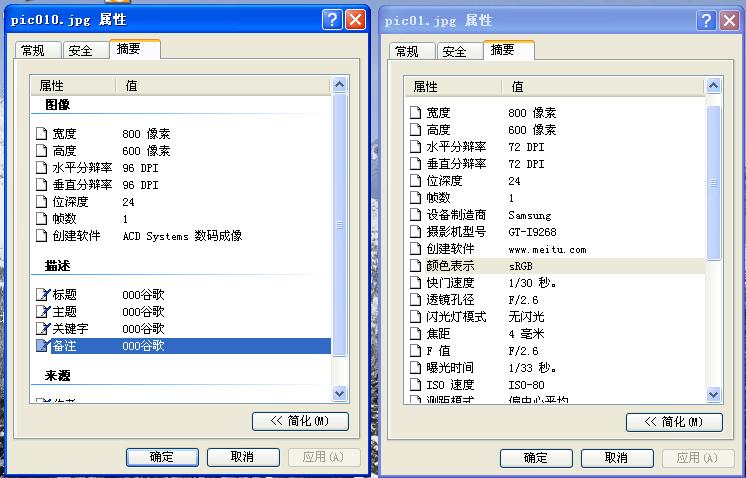The image size is (746, 478).
Task: Click the 颜色表示 icon in pic01.jpg list
Action: coord(416,266)
